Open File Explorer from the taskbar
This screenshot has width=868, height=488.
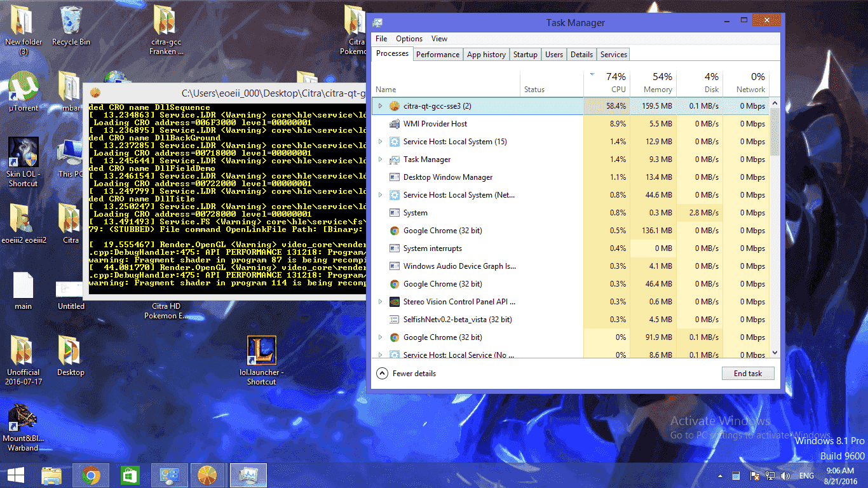coord(52,475)
